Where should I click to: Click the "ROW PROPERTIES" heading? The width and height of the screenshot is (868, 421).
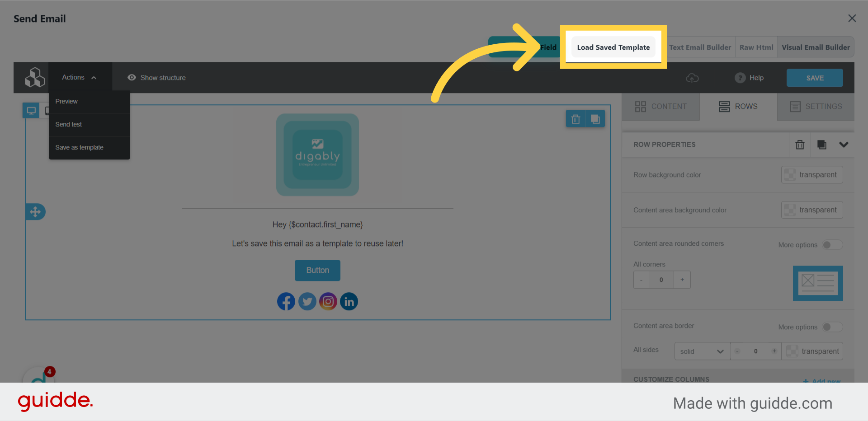click(x=665, y=145)
